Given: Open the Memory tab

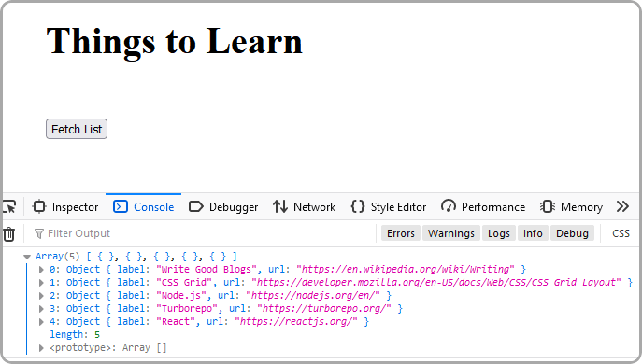Looking at the screenshot, I should (x=571, y=207).
